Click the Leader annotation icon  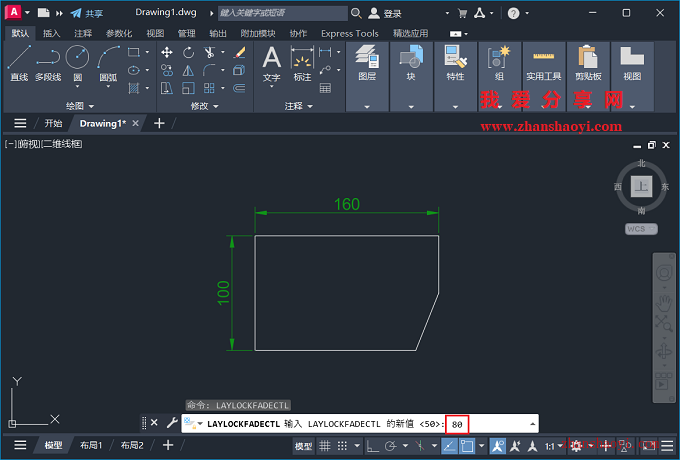pyautogui.click(x=325, y=70)
